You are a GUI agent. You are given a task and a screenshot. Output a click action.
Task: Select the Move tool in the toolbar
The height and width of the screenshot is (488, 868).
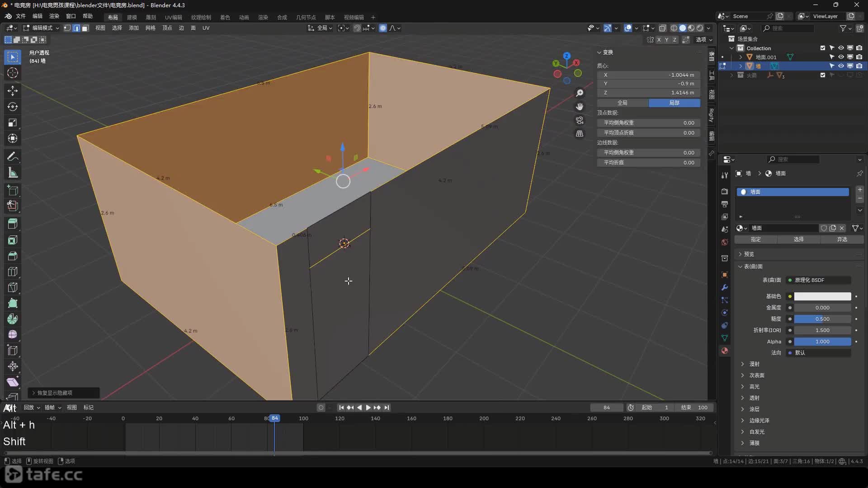tap(13, 91)
